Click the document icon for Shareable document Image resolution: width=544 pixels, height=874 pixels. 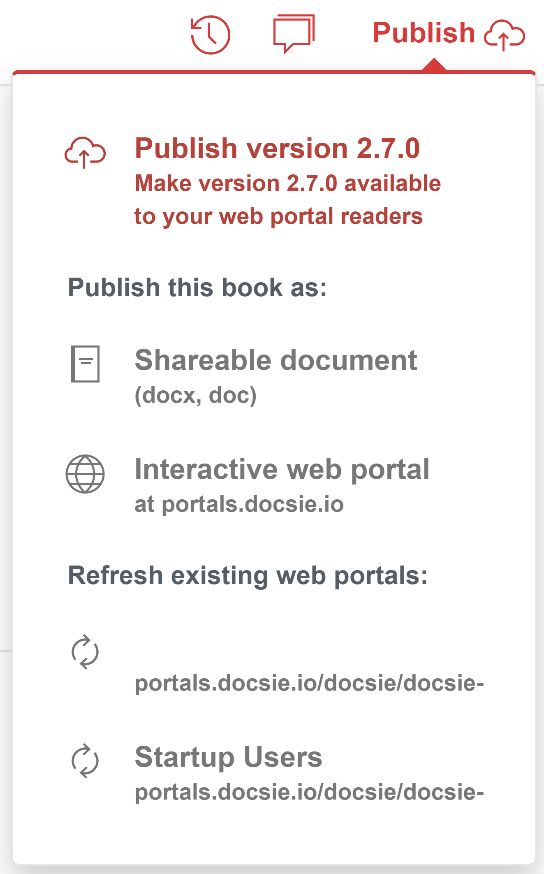pyautogui.click(x=85, y=364)
